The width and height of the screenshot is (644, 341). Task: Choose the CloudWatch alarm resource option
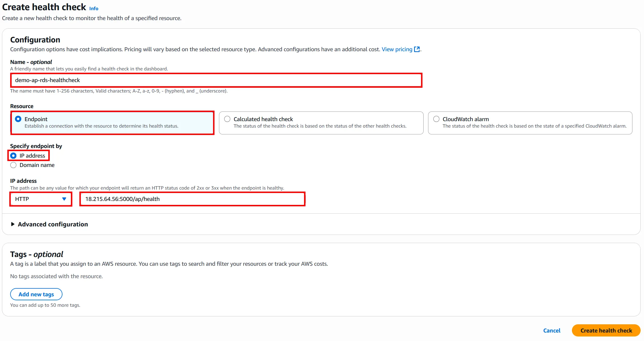point(436,119)
